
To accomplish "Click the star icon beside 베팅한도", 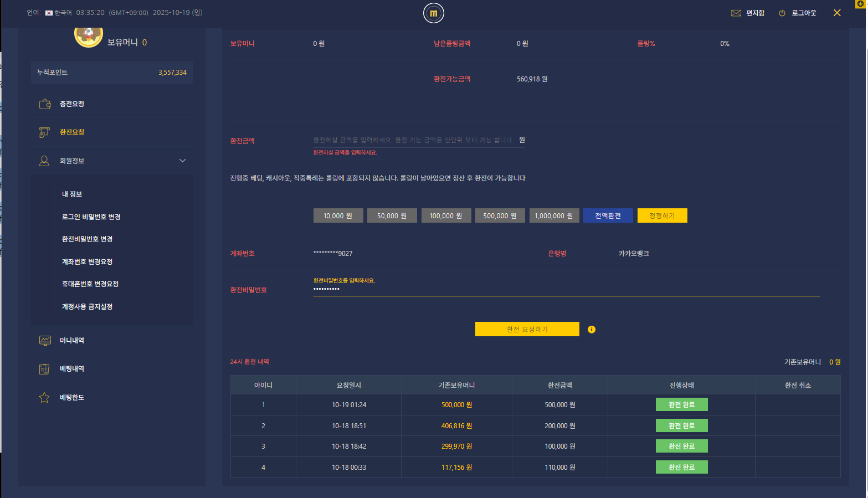I will point(45,398).
